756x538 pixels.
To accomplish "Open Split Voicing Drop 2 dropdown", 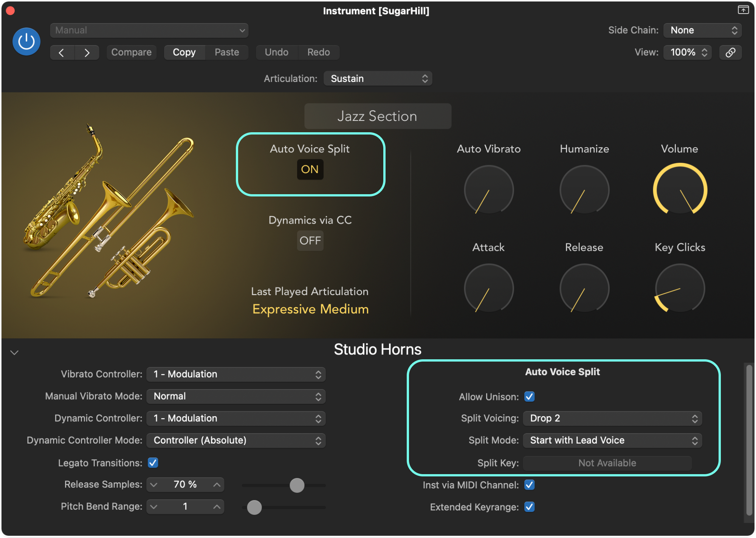I will click(x=612, y=418).
